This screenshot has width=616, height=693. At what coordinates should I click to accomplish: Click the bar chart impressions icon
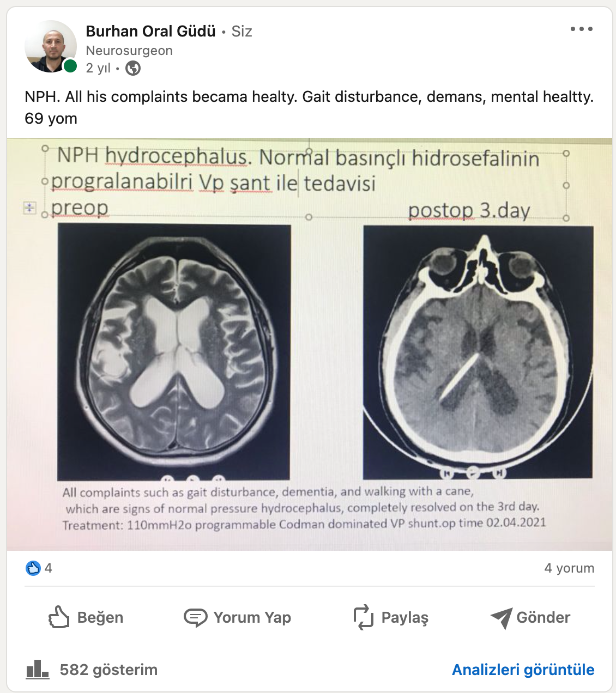(x=38, y=669)
